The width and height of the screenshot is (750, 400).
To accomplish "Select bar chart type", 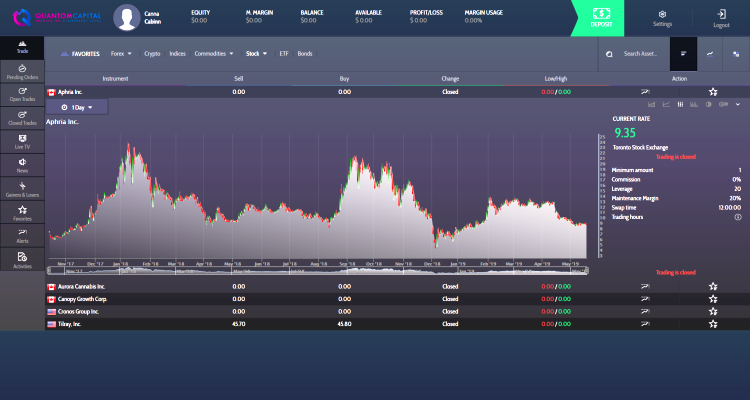I will click(694, 104).
